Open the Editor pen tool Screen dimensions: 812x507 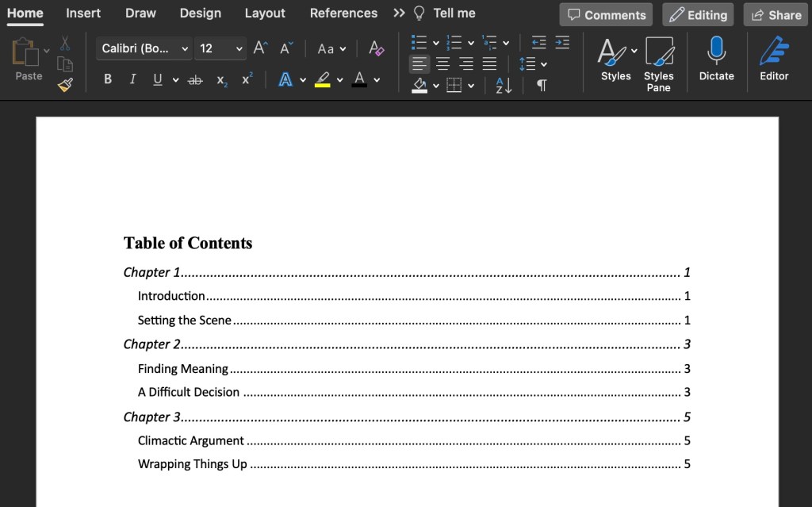(774, 60)
